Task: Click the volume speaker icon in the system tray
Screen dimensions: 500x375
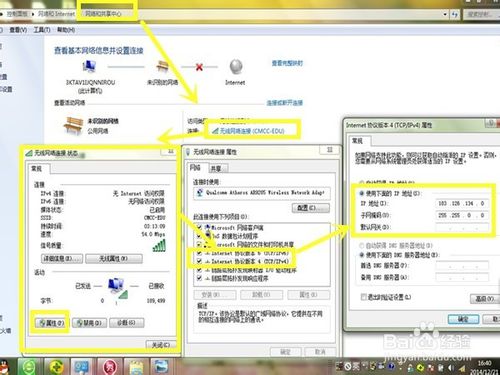Action: 451,367
